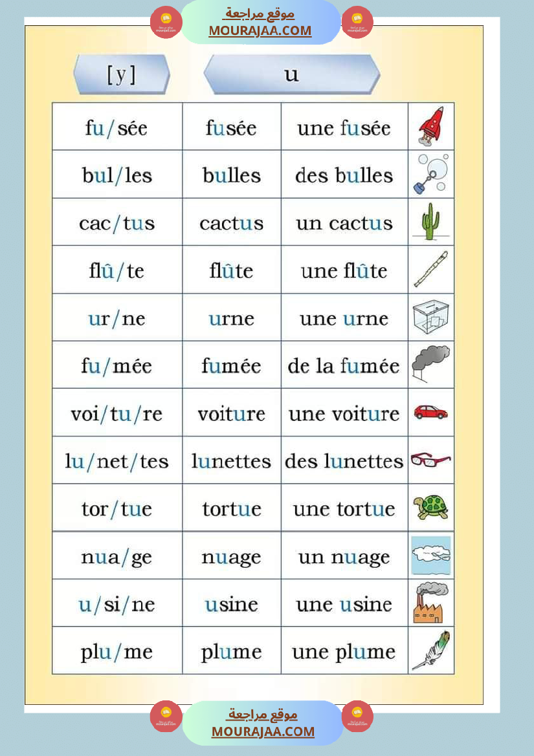
Task: Click the top-left red Mourajaa logo
Action: click(x=166, y=23)
